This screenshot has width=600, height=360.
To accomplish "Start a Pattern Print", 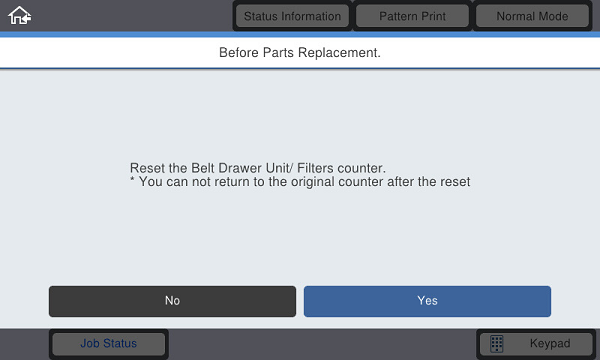I will point(412,16).
